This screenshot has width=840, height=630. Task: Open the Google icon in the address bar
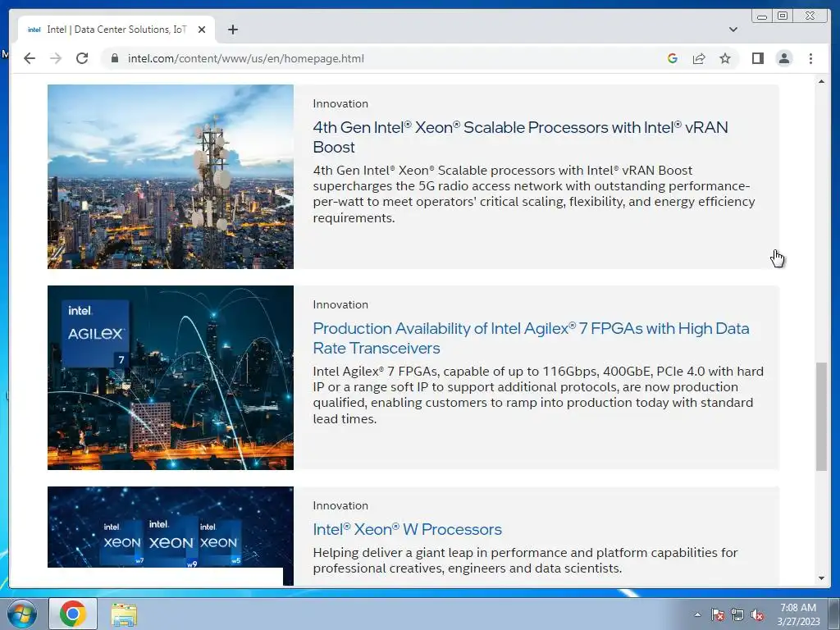pos(673,58)
